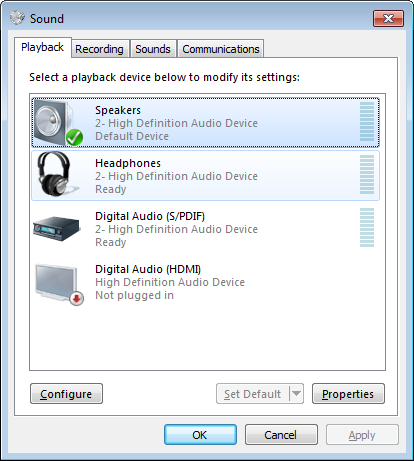
Task: Click the red not-plugged-in arrow badge on HDMI
Action: (x=77, y=298)
